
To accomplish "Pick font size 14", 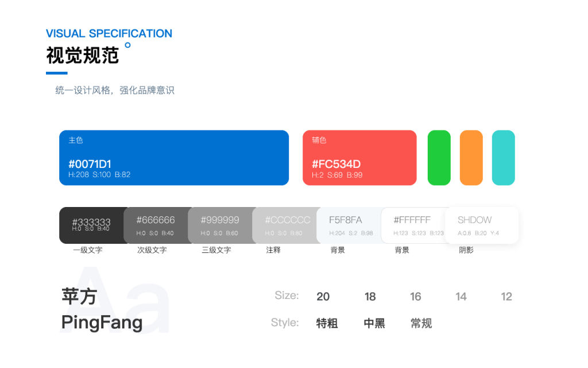I will [x=461, y=297].
